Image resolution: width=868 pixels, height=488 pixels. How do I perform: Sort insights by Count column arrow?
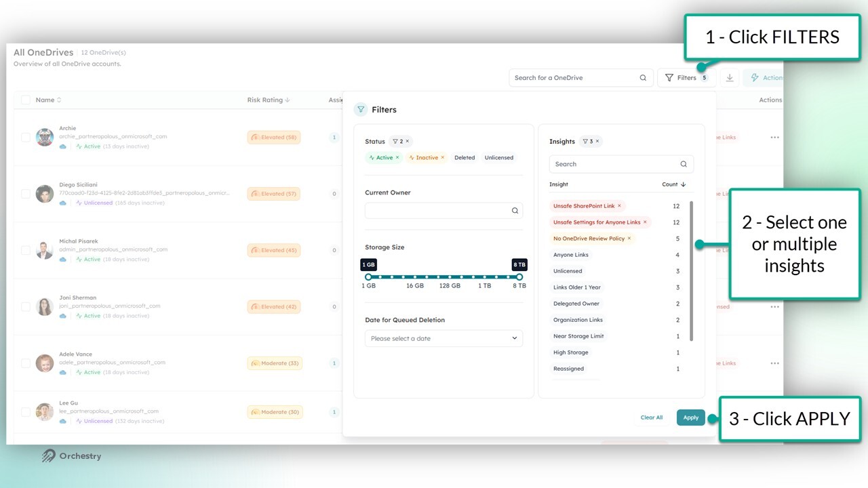point(683,184)
